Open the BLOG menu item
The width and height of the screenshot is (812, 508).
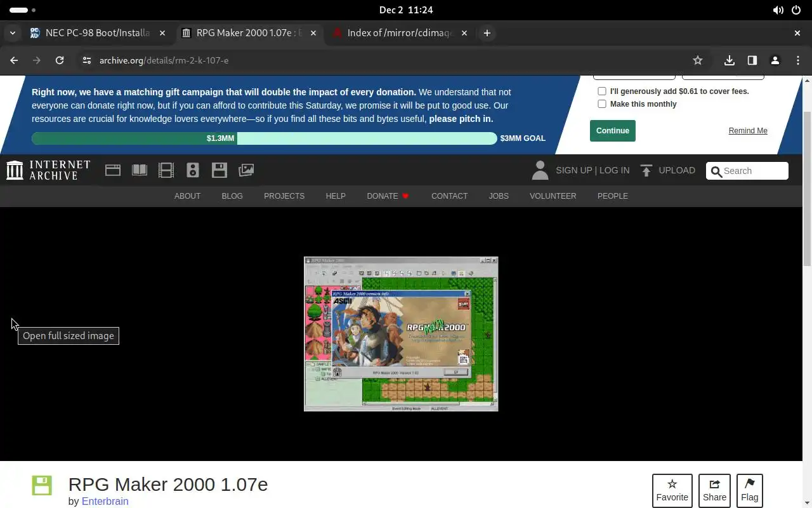pos(232,196)
